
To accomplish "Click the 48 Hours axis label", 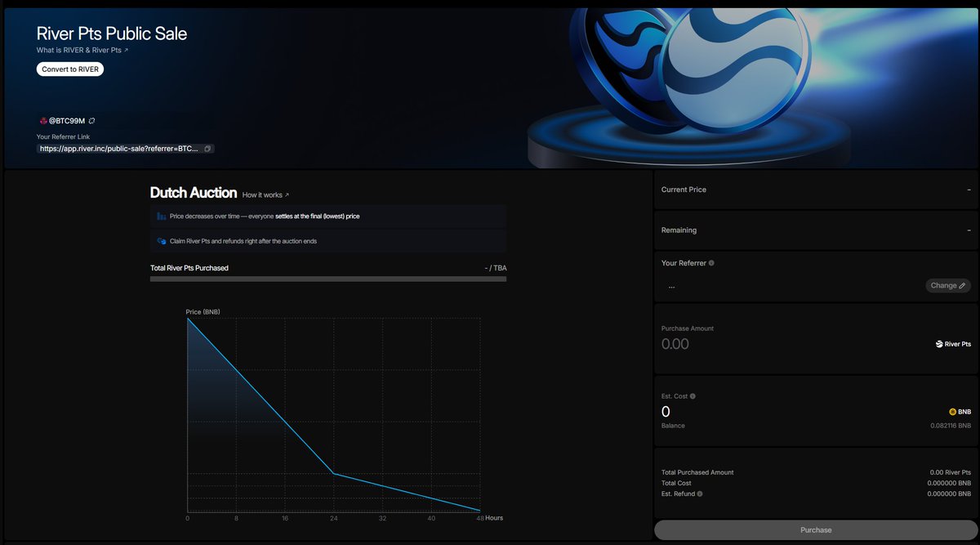I will point(489,519).
